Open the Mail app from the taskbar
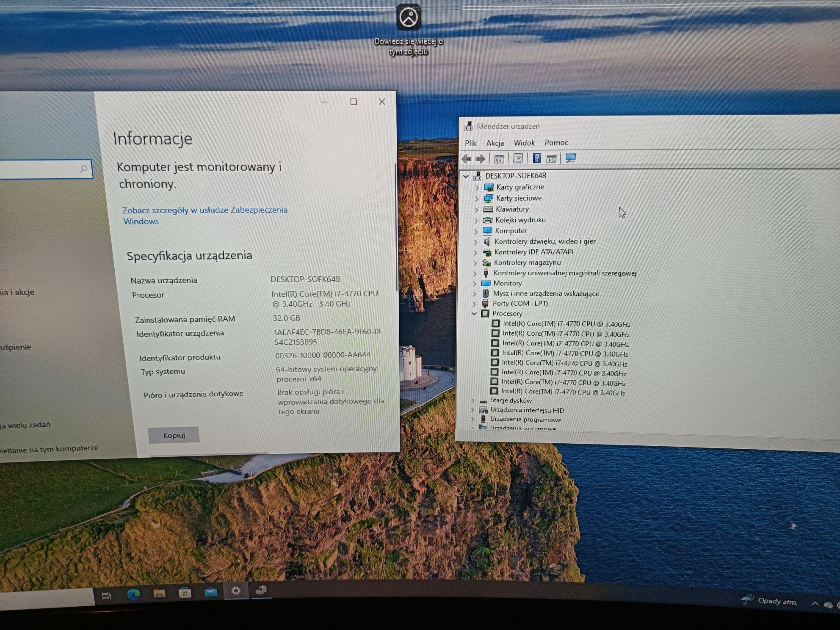 210,592
